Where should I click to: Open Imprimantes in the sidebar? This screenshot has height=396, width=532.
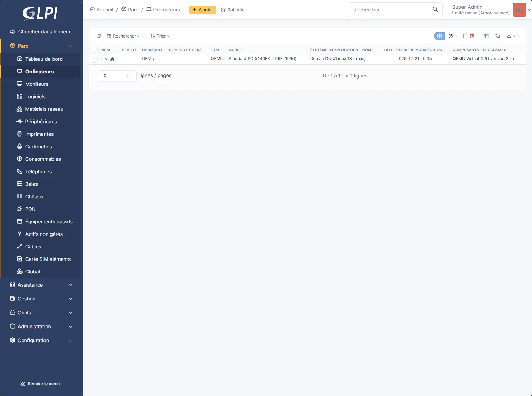tap(39, 134)
